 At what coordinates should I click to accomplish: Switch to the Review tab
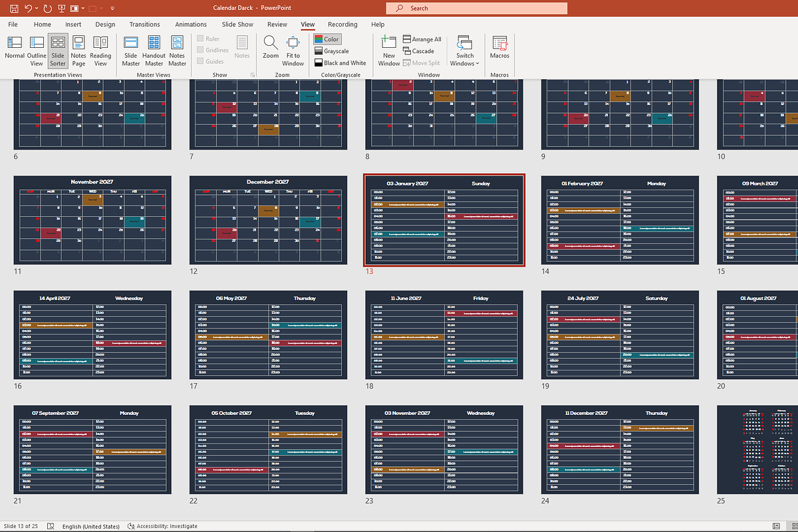(x=277, y=25)
